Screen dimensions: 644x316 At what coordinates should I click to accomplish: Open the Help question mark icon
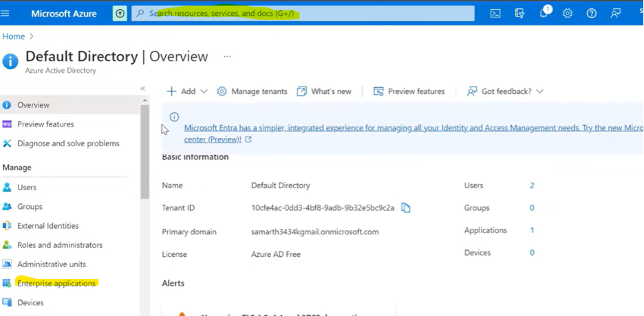click(x=591, y=13)
